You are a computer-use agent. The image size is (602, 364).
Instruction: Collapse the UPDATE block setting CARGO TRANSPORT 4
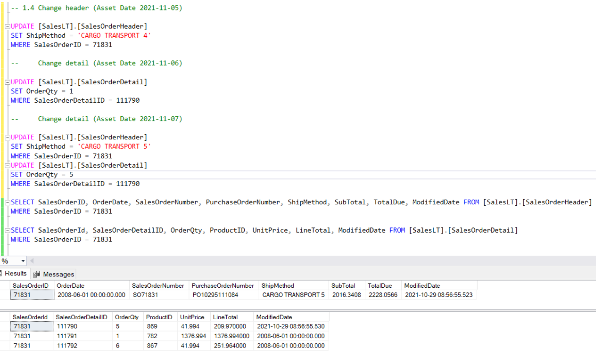point(8,26)
